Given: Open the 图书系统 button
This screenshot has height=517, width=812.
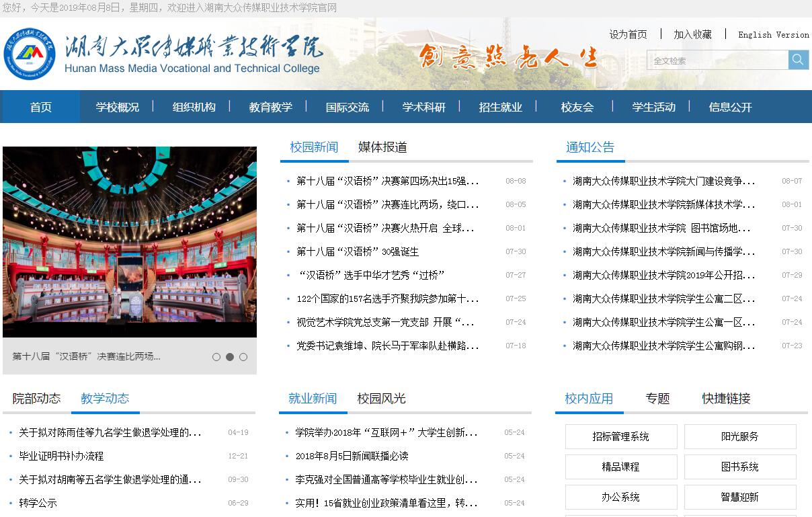Looking at the screenshot, I should [739, 467].
